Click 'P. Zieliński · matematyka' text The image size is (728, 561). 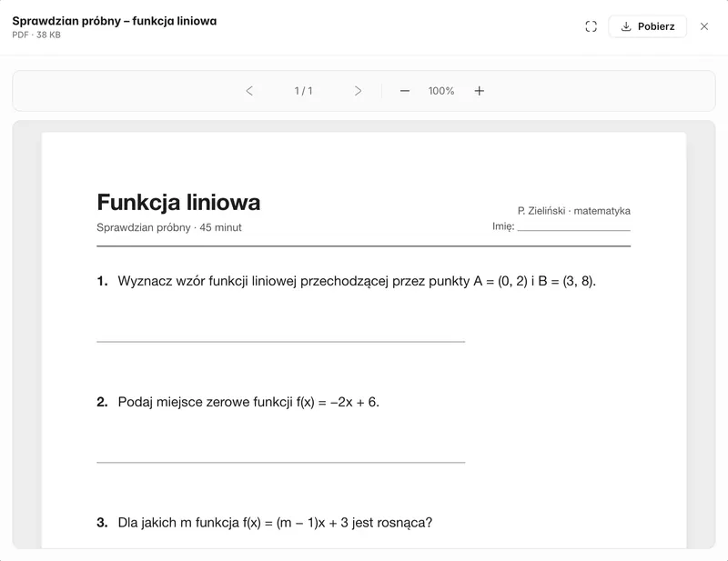[x=574, y=211]
